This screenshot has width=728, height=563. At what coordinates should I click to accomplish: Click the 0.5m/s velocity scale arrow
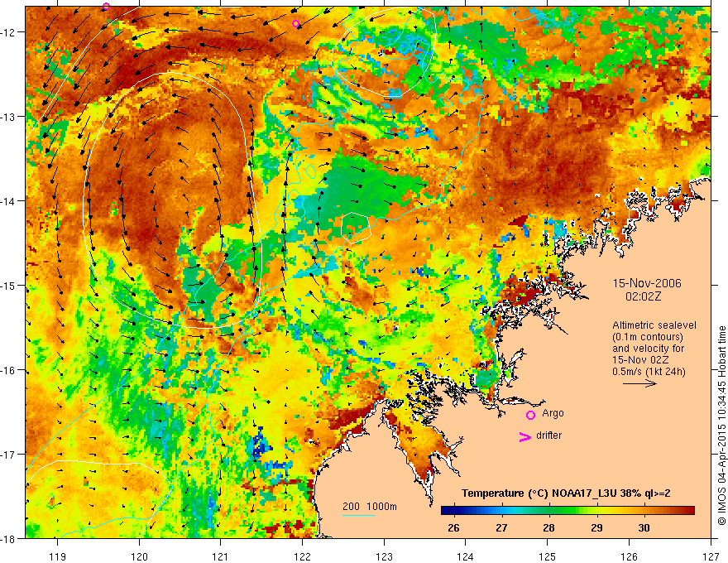click(x=639, y=383)
